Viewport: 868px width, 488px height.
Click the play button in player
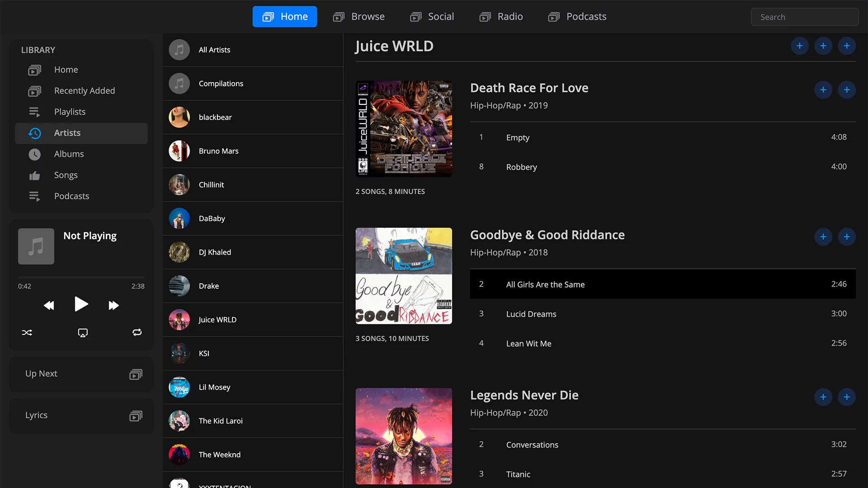point(81,305)
